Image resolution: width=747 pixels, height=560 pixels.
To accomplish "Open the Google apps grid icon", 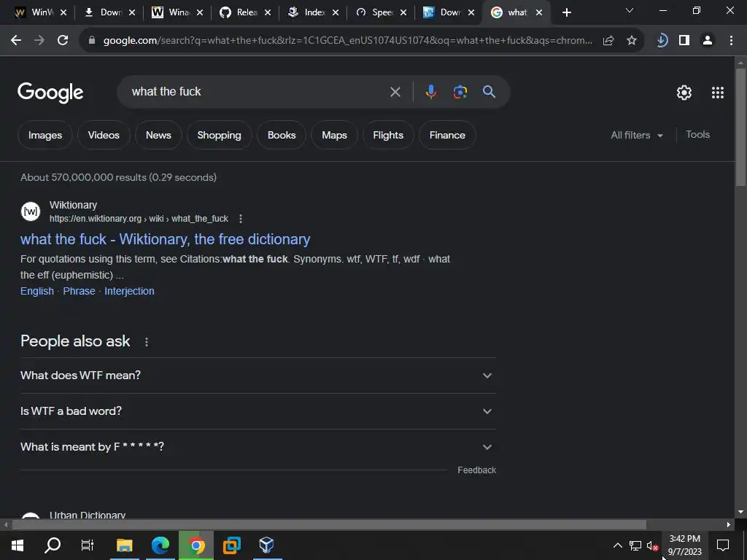I will pyautogui.click(x=718, y=93).
